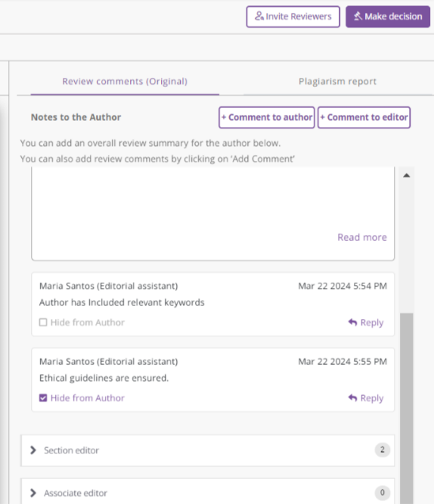The width and height of the screenshot is (434, 504).
Task: Click the Associate editor comment count badge
Action: [382, 493]
